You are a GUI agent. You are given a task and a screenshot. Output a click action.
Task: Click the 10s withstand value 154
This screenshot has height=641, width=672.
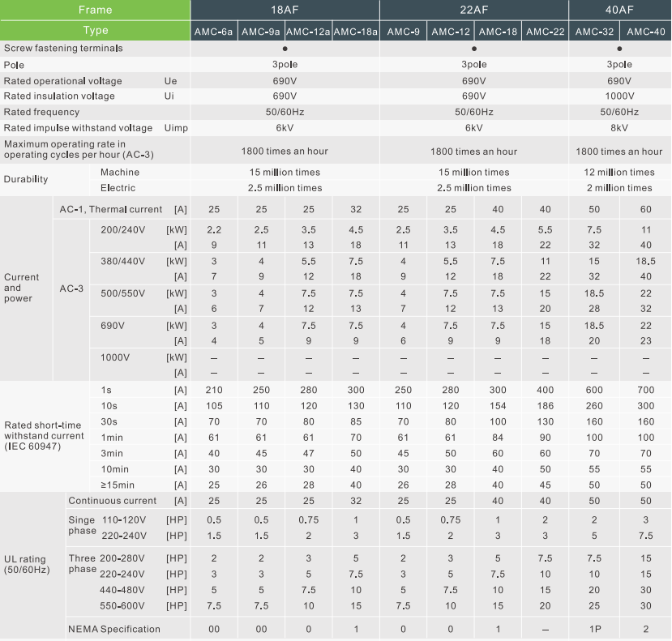point(498,406)
